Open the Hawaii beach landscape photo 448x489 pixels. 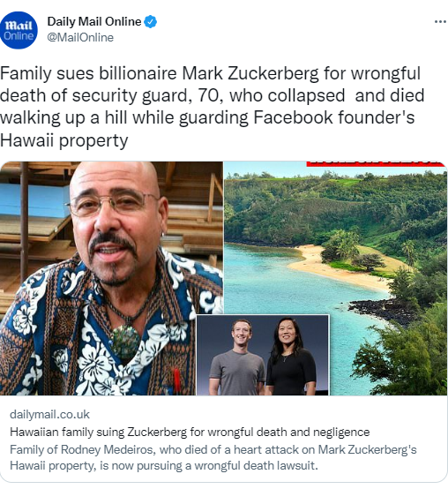pyautogui.click(x=335, y=278)
